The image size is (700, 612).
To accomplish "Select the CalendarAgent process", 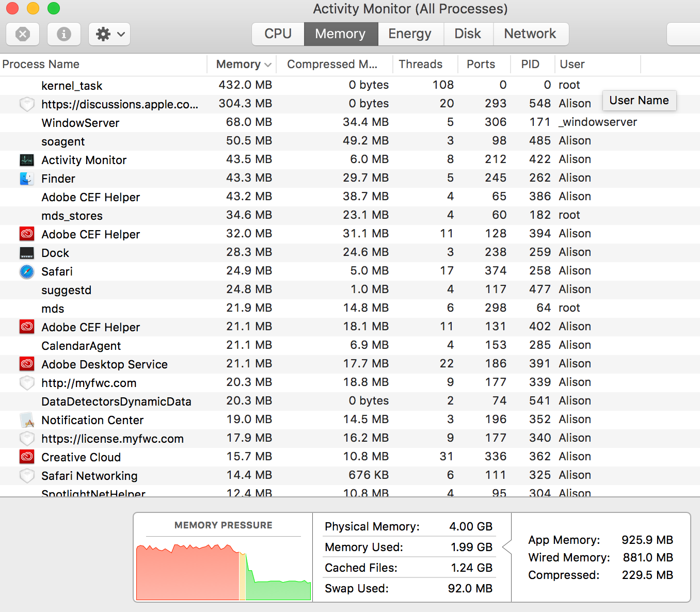I will pyautogui.click(x=82, y=346).
